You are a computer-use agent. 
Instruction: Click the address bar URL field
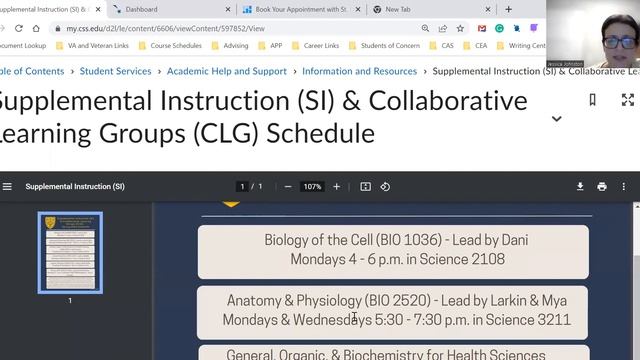click(x=241, y=28)
